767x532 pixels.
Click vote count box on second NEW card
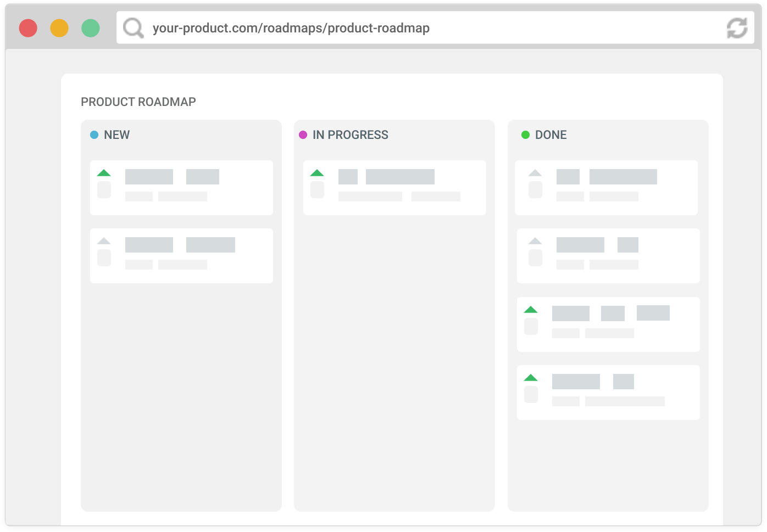(x=104, y=258)
